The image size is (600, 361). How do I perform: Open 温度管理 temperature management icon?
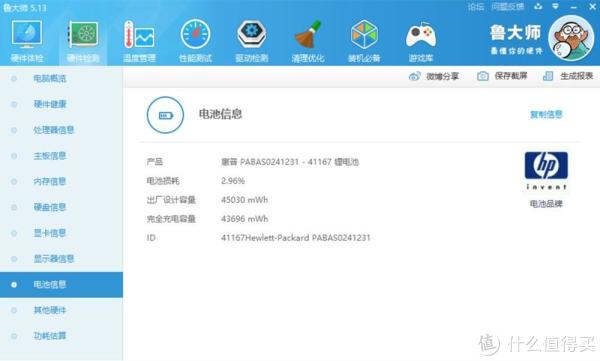139,34
